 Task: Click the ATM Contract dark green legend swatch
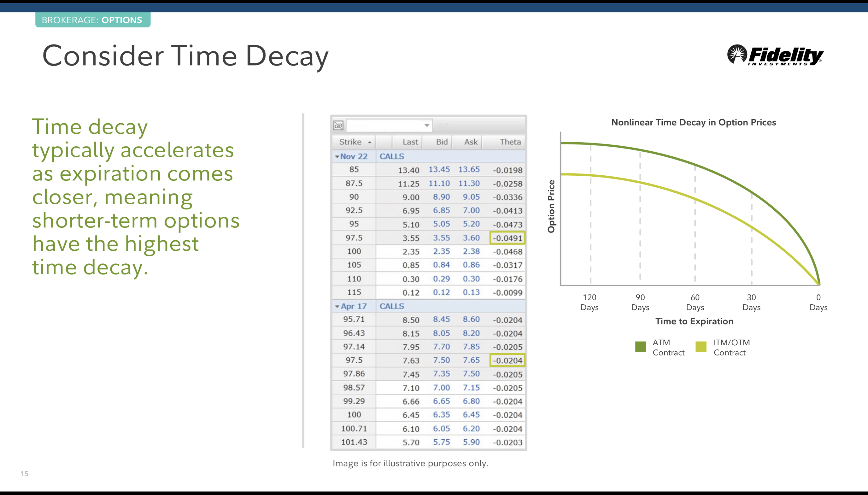point(640,347)
